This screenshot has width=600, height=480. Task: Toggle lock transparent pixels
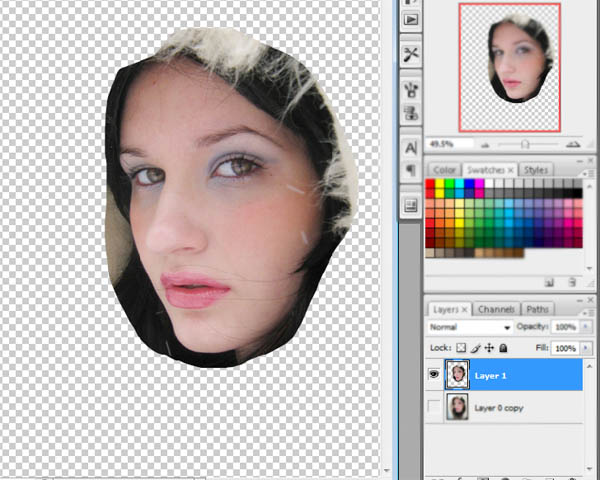(x=462, y=347)
